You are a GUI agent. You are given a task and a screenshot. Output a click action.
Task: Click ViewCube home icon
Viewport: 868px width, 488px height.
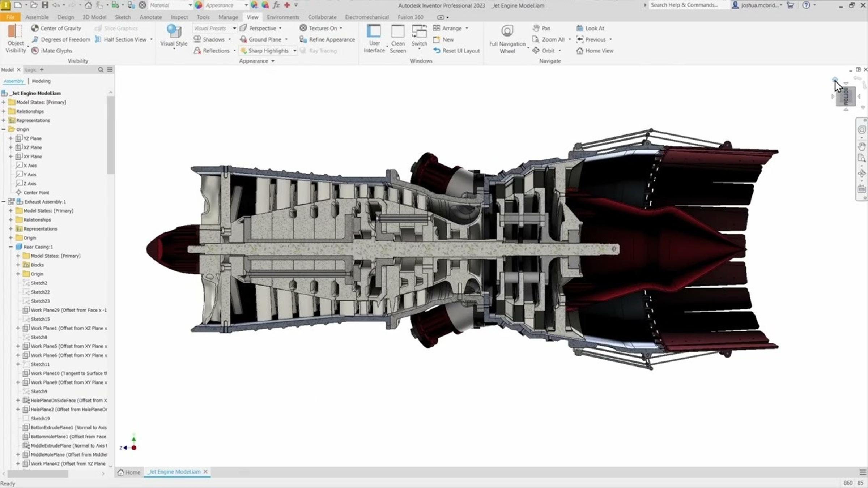tap(834, 79)
